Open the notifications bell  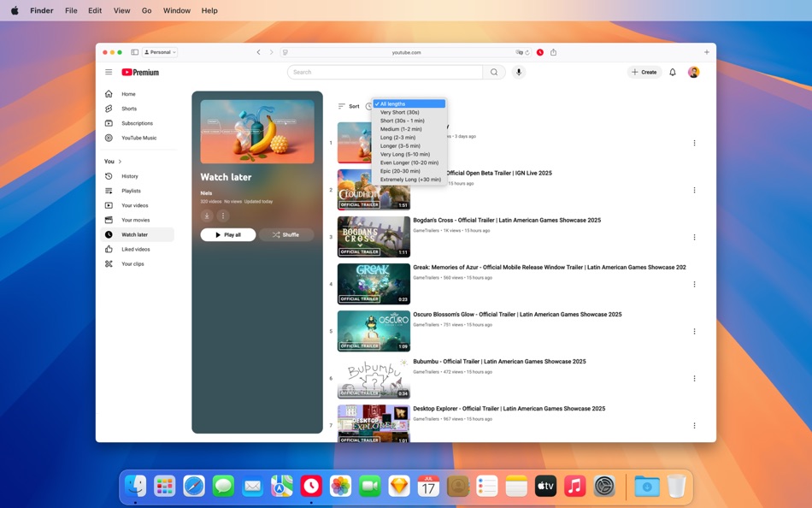pos(672,72)
